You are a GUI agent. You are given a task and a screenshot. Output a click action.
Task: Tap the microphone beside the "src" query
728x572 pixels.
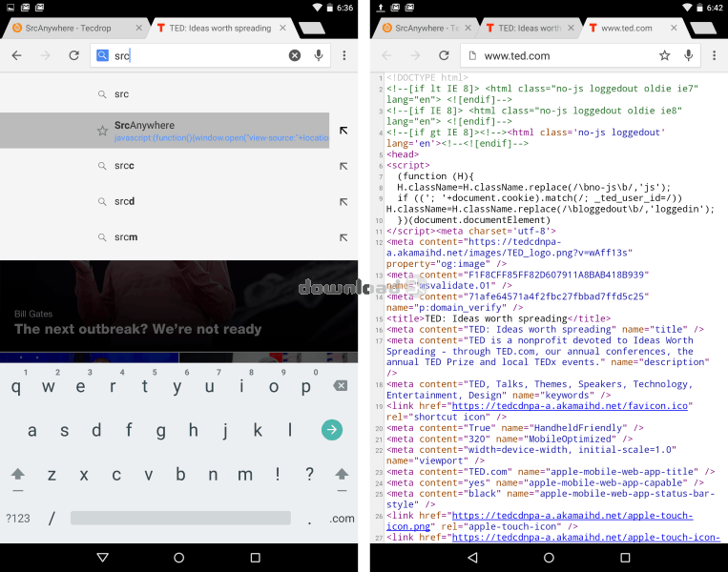coord(318,56)
